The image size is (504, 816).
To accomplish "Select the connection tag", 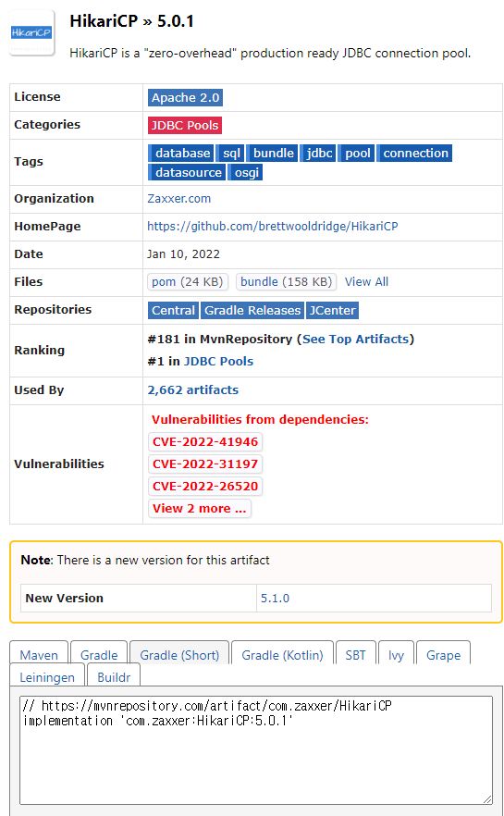I will tap(414, 153).
